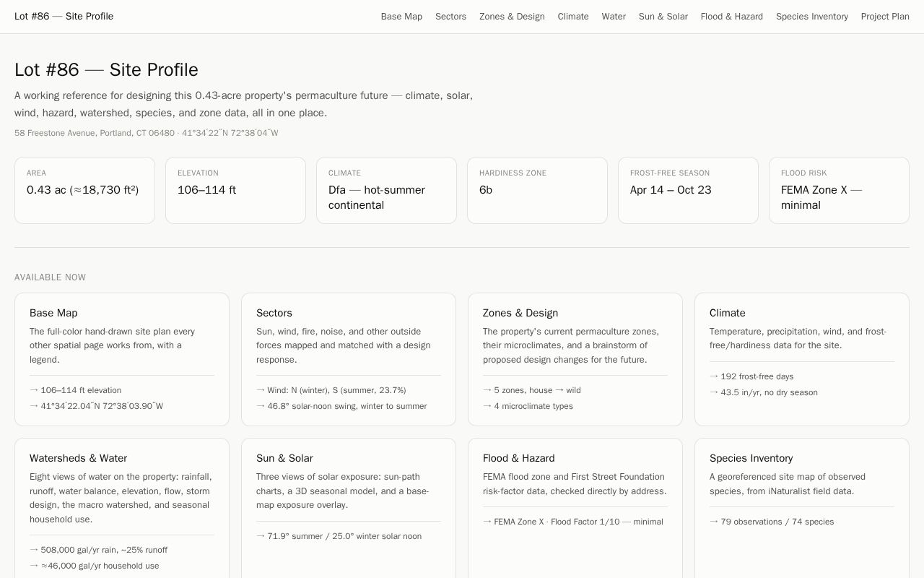
Task: Open the Flood & Hazard card title
Action: pyautogui.click(x=519, y=458)
